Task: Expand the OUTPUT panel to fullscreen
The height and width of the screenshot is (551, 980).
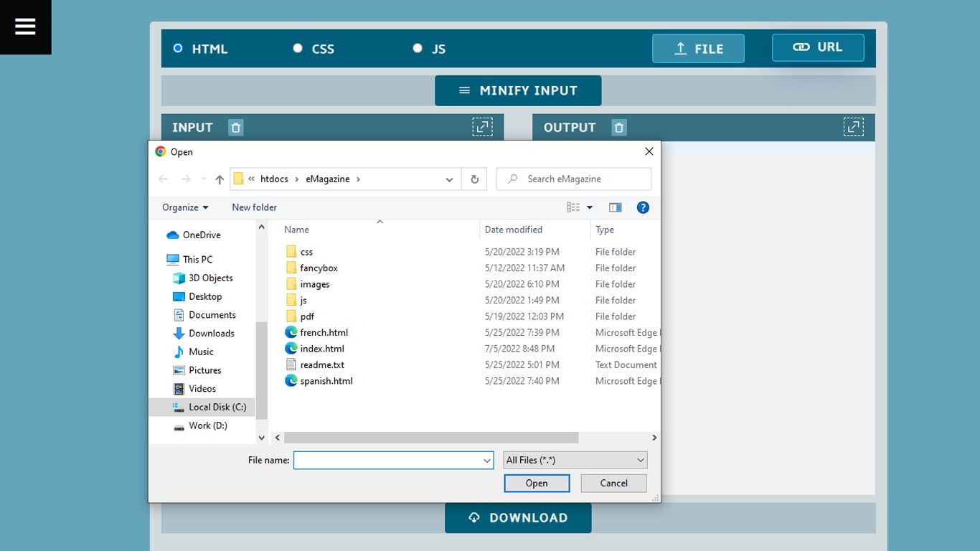Action: (x=853, y=127)
